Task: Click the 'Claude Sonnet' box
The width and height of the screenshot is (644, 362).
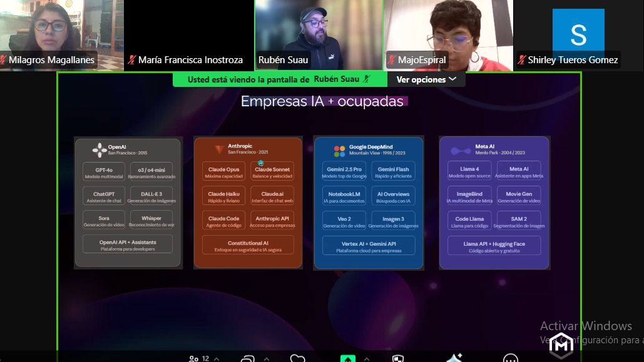Action: point(272,172)
